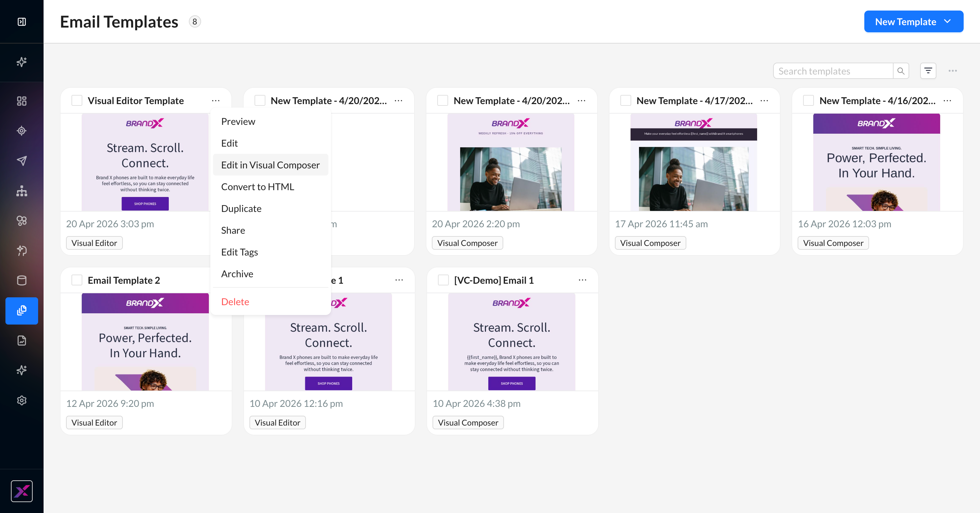Select Convert to HTML

[271, 187]
